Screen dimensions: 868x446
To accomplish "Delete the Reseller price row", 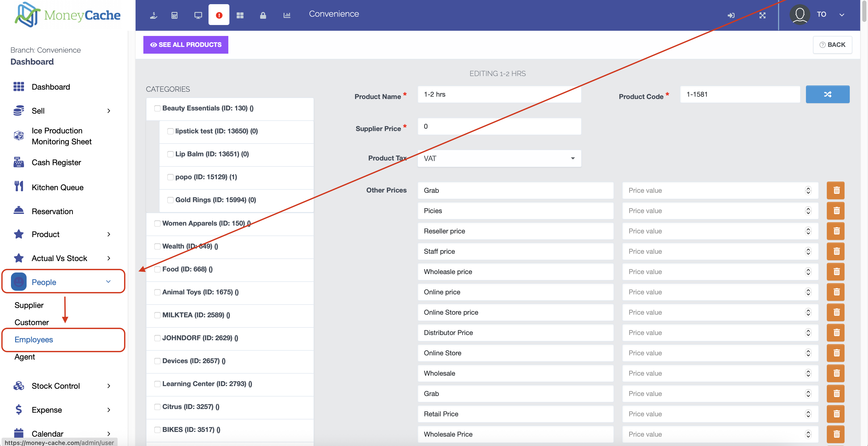I will (836, 231).
